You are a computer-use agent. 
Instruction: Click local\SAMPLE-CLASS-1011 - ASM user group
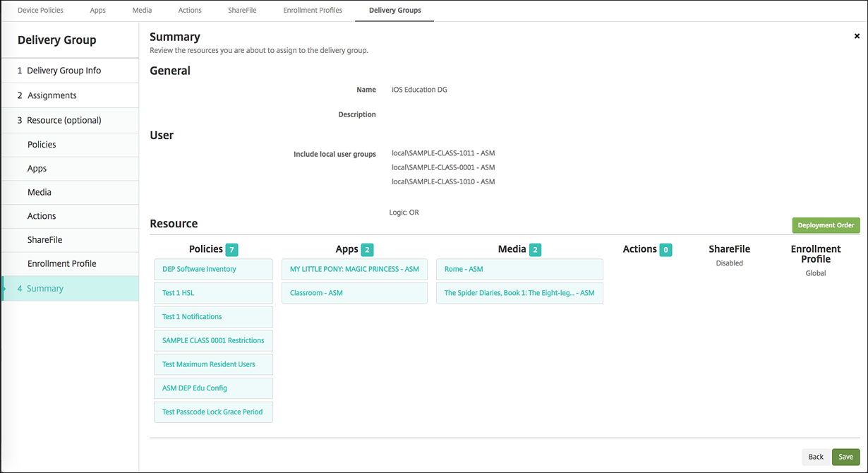click(x=443, y=153)
